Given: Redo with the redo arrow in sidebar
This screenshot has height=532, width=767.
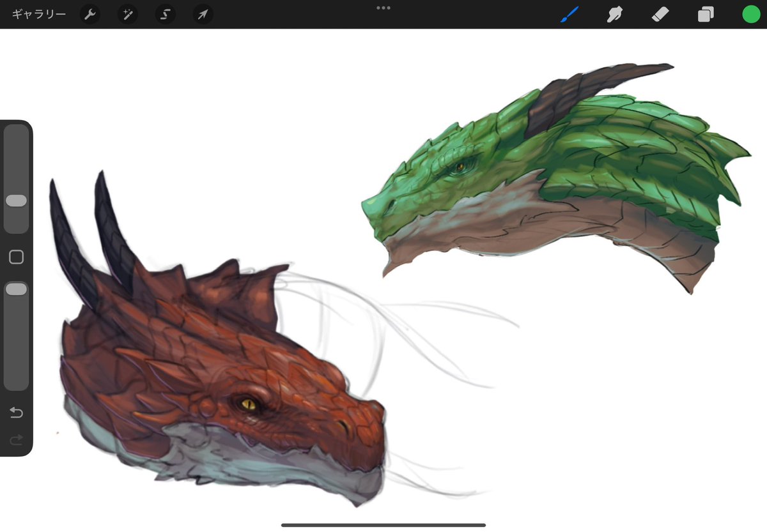Looking at the screenshot, I should pyautogui.click(x=17, y=439).
